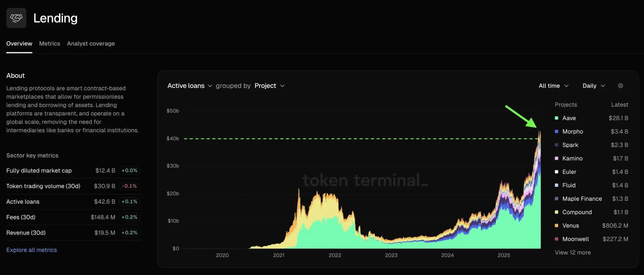Open the grouped by Project dropdown
The width and height of the screenshot is (644, 275).
269,86
